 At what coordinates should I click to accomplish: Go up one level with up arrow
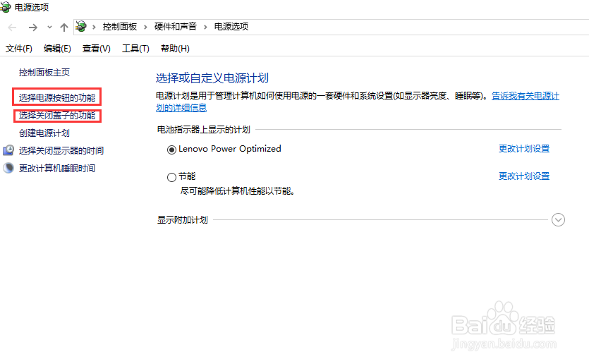pyautogui.click(x=64, y=28)
